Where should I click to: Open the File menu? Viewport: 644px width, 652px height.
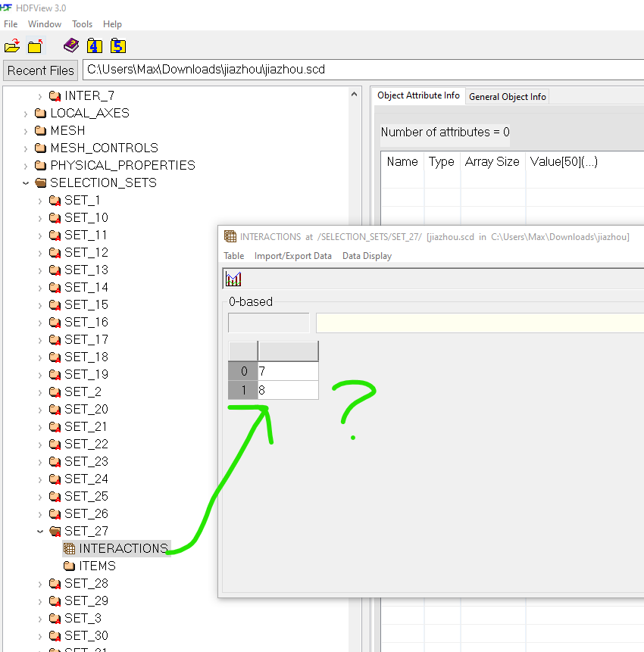click(x=11, y=24)
